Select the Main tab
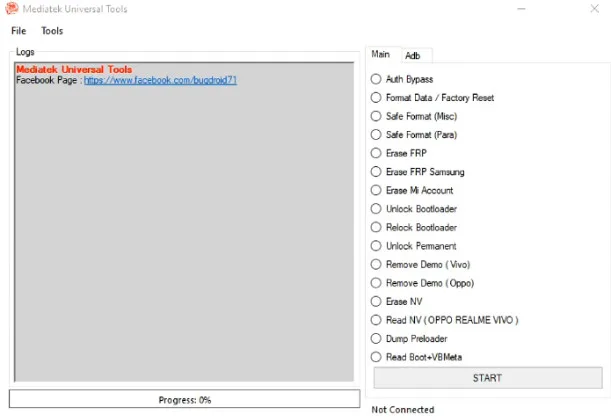Screen dimensions: 611x420 pyautogui.click(x=381, y=55)
